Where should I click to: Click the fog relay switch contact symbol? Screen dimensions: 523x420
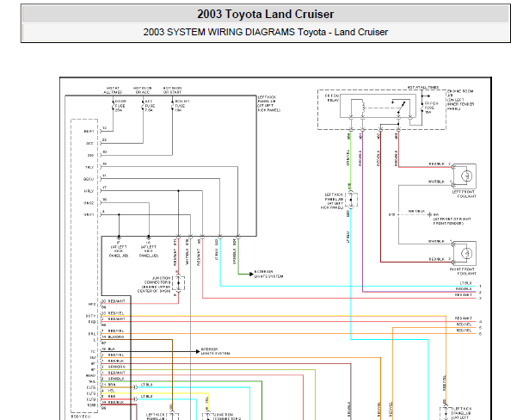click(399, 107)
